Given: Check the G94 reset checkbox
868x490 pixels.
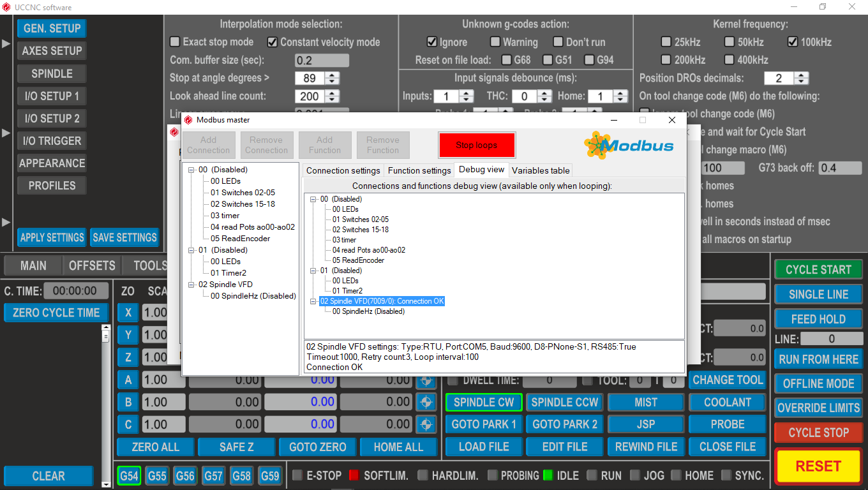Looking at the screenshot, I should [x=588, y=60].
